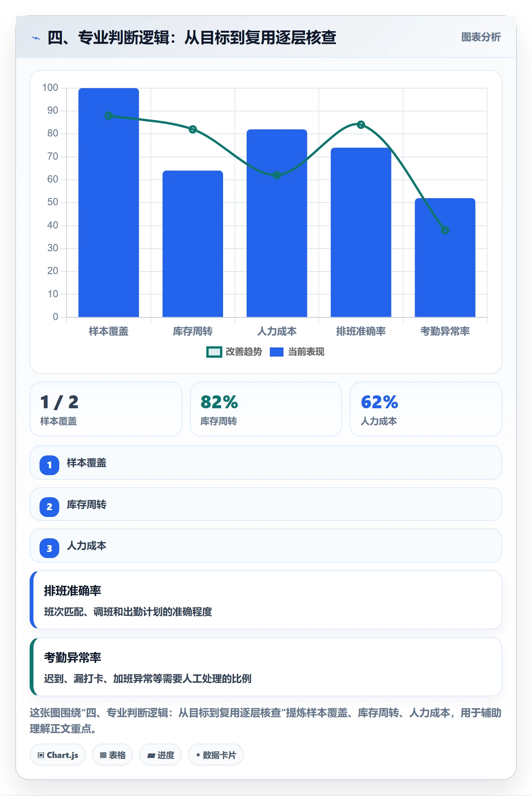Click the square icon in Chart.js chip
532x796 pixels.
pos(41,755)
